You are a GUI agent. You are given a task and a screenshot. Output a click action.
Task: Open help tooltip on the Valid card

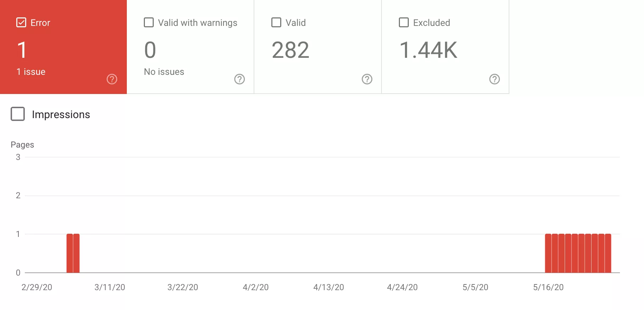(x=367, y=79)
